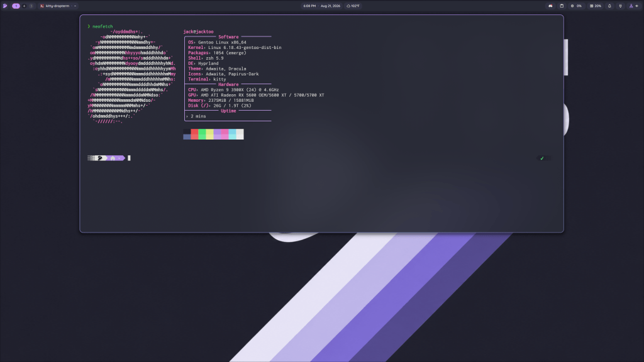Click the cyan color block in neofetch palette
644x362 pixels.
coord(233,134)
